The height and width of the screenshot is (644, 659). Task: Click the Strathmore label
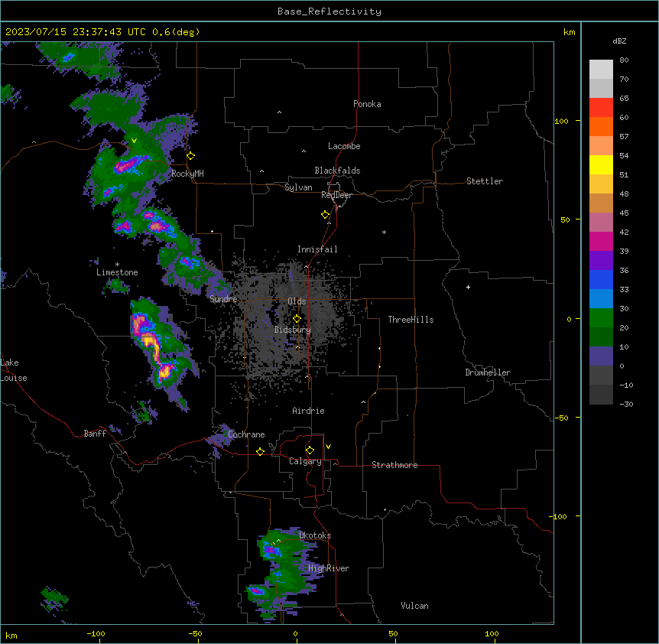394,465
